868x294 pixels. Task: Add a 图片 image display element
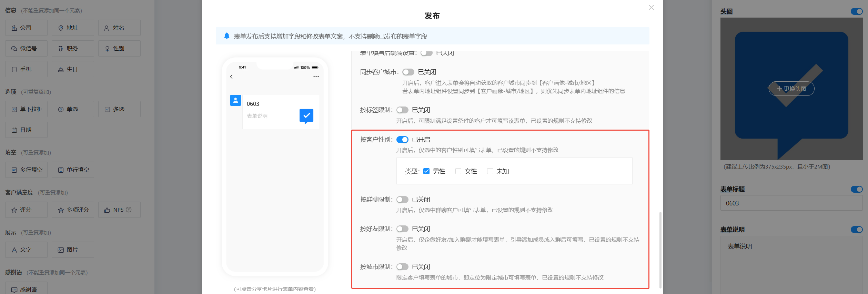pos(73,250)
